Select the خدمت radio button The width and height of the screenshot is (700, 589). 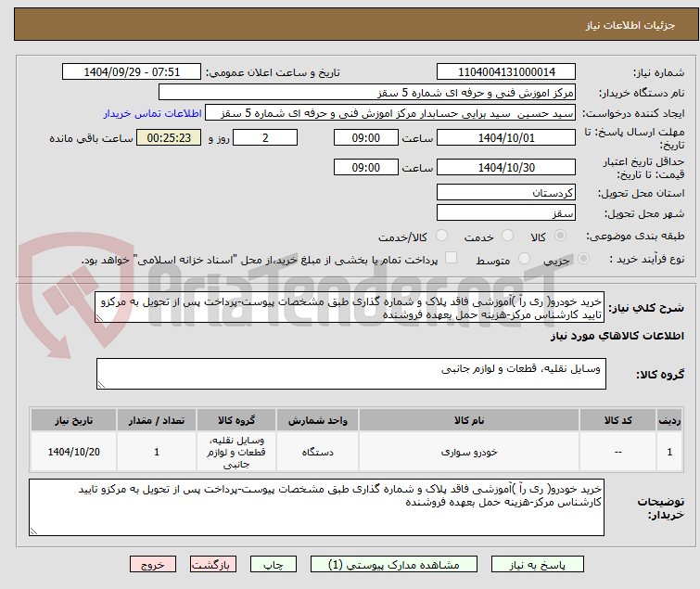click(507, 236)
